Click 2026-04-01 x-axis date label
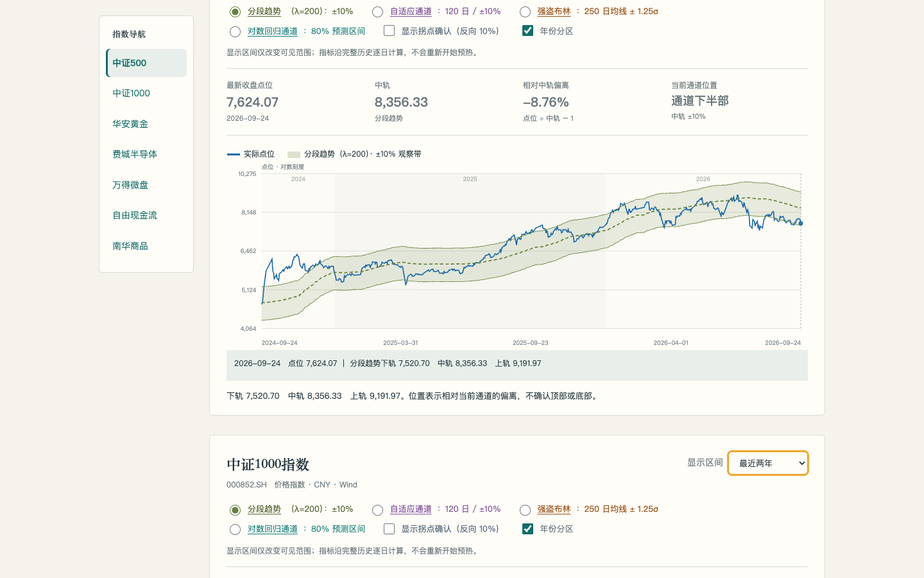The image size is (924, 578). click(671, 343)
